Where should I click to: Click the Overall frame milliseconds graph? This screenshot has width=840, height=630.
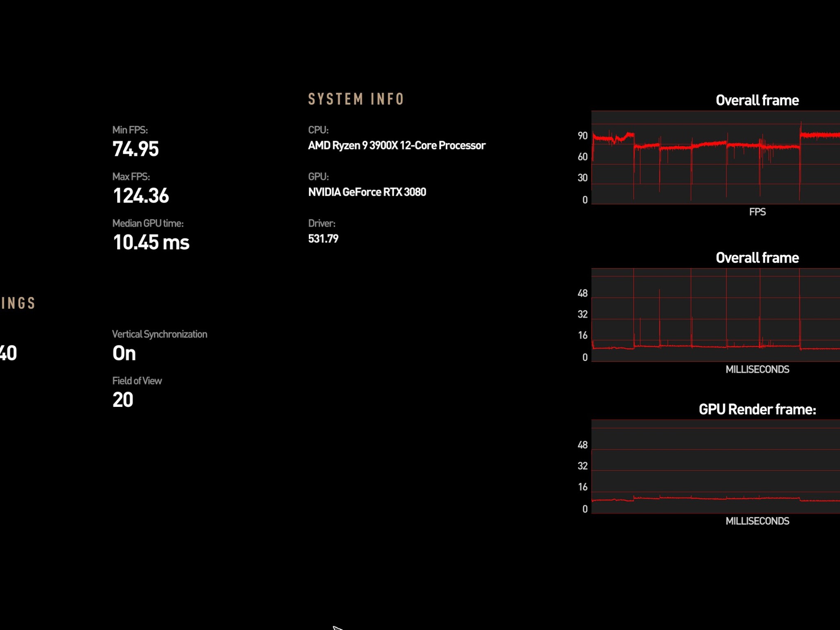pyautogui.click(x=716, y=315)
